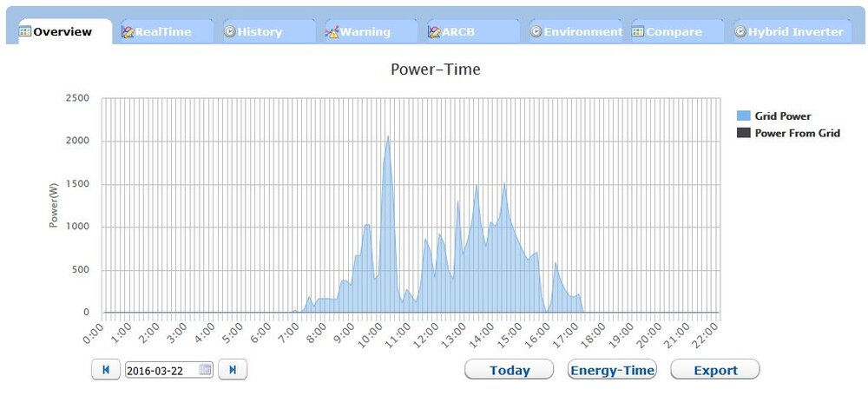The height and width of the screenshot is (396, 868).
Task: Click the 2000W peak near 10:00
Action: 388,137
